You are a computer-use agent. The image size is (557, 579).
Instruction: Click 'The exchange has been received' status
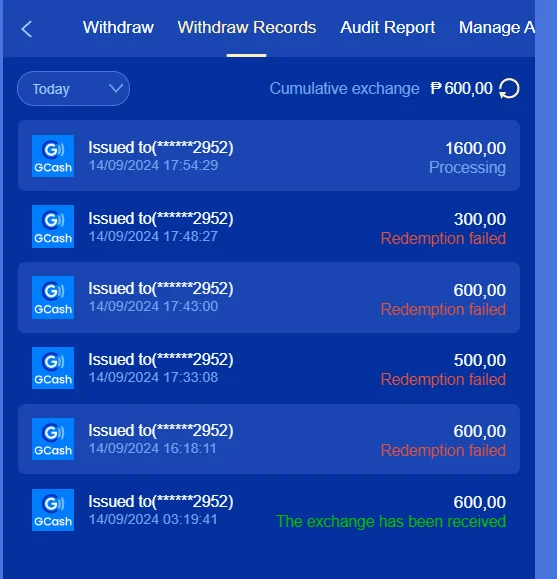click(x=391, y=521)
